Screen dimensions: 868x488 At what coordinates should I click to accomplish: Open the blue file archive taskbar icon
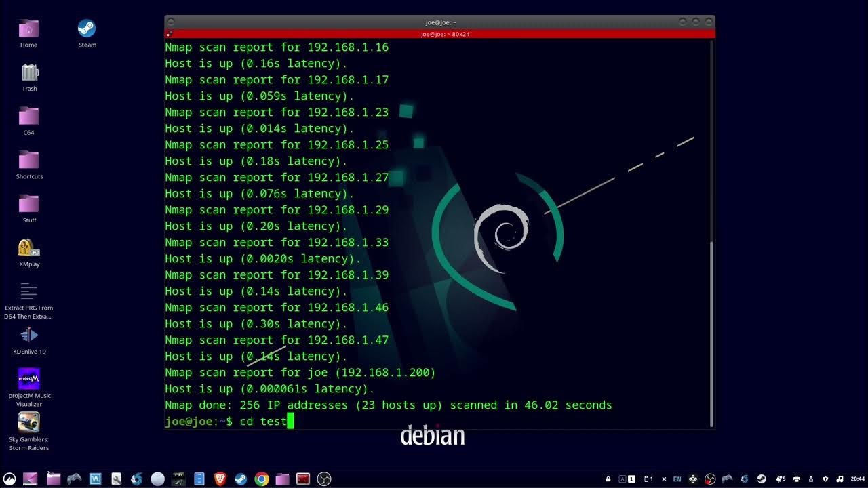199,479
